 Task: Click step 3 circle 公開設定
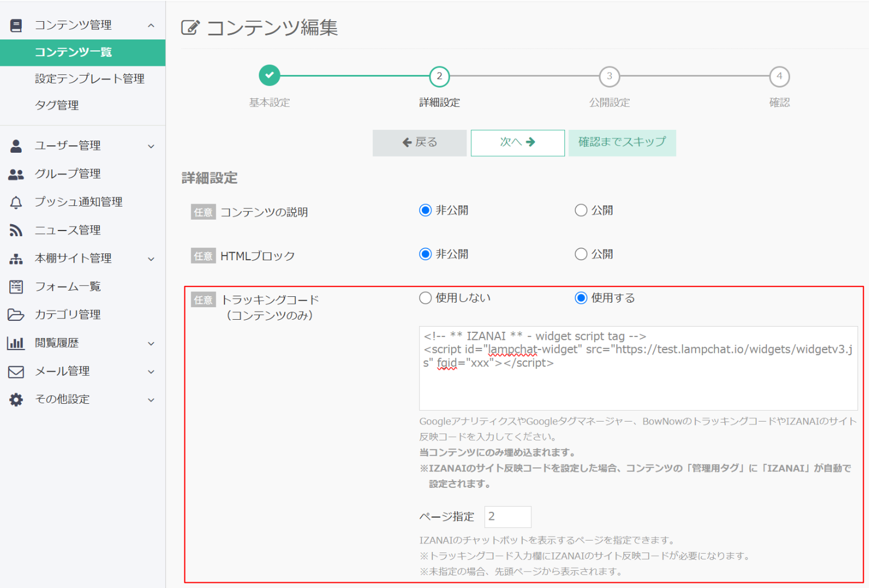609,76
